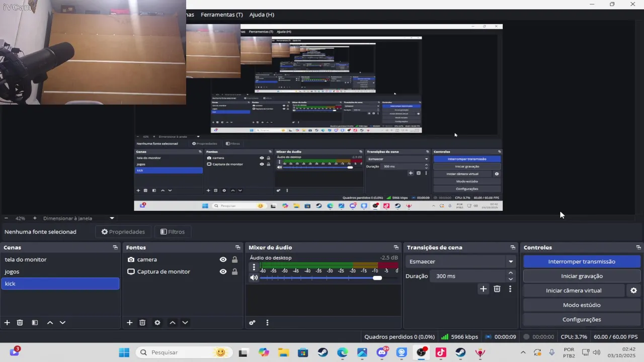Remove the selected scene with trash icon

click(x=20, y=323)
